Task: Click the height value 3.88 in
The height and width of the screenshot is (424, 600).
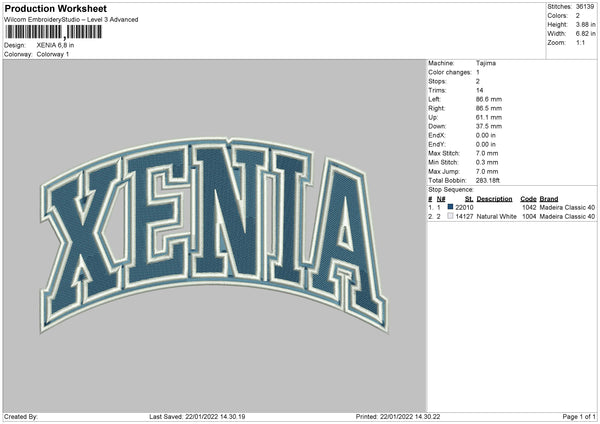Action: pos(585,24)
